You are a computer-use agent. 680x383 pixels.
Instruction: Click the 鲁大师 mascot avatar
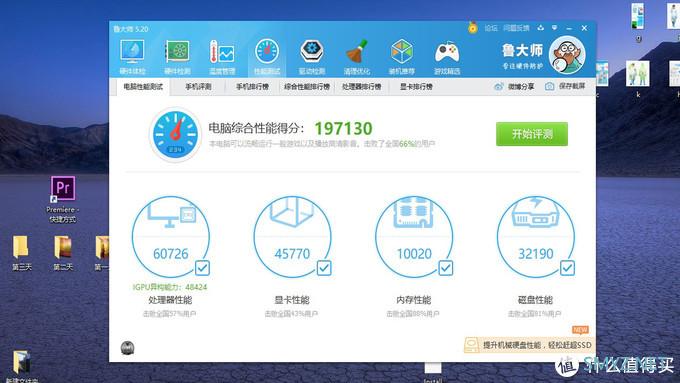(567, 55)
